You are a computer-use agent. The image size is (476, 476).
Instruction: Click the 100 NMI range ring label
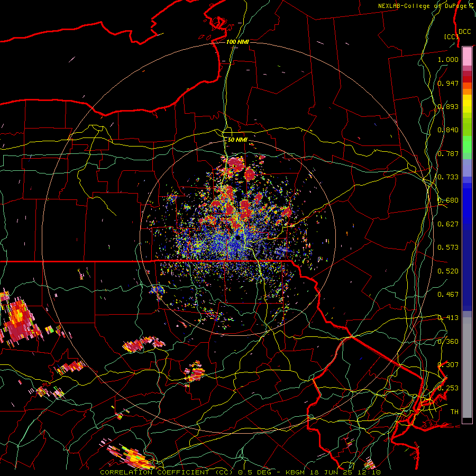tap(237, 42)
